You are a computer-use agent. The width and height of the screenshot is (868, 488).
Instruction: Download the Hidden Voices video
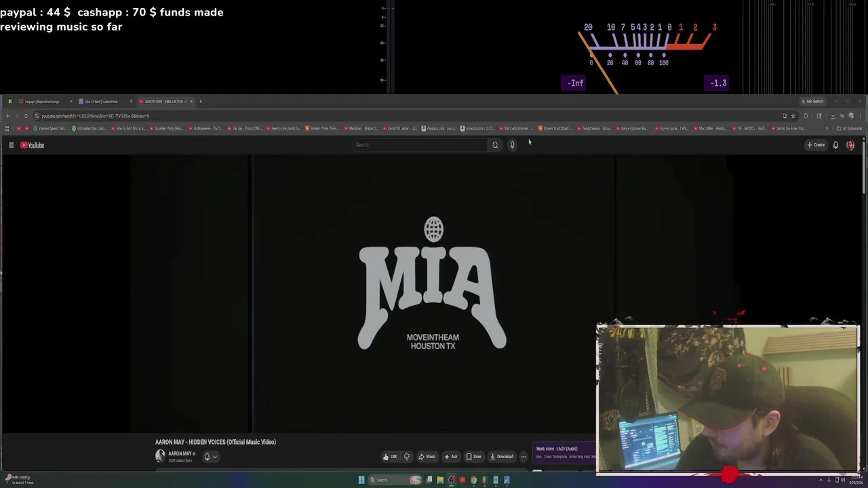click(502, 457)
